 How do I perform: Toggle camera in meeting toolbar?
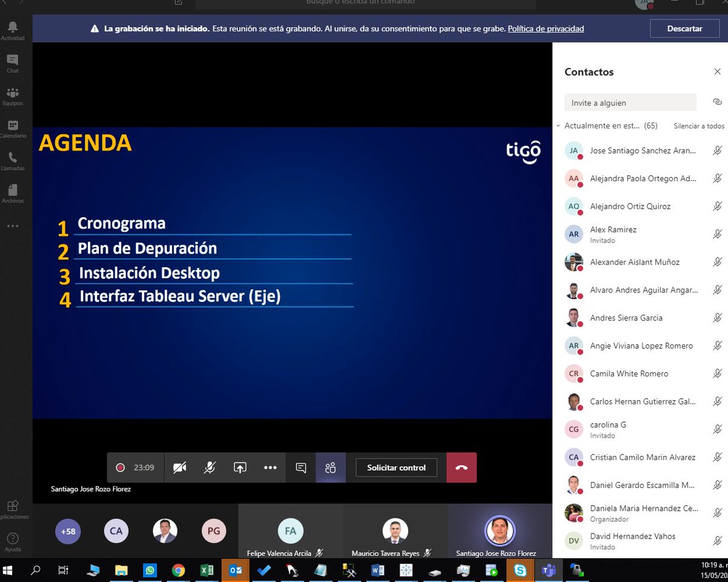(x=180, y=467)
